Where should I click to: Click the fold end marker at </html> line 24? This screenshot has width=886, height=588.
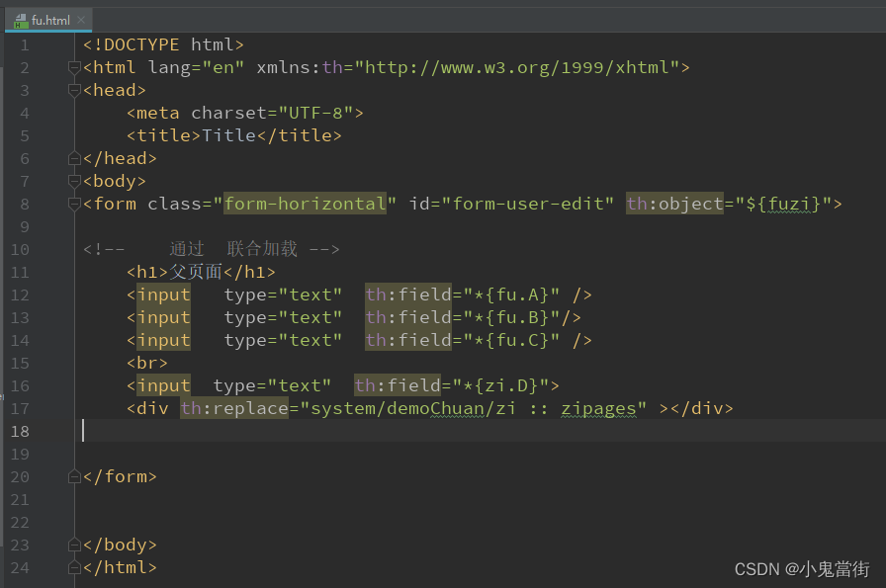[74, 567]
